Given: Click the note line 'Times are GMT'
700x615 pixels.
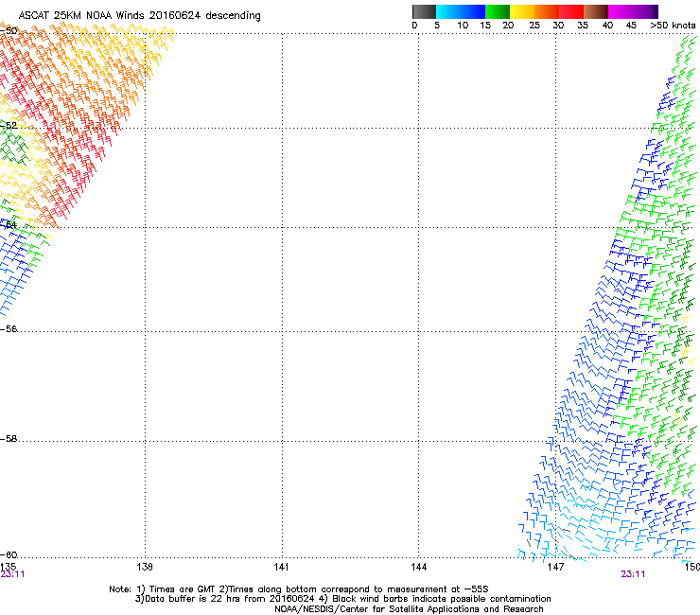Looking at the screenshot, I should click(x=183, y=589).
